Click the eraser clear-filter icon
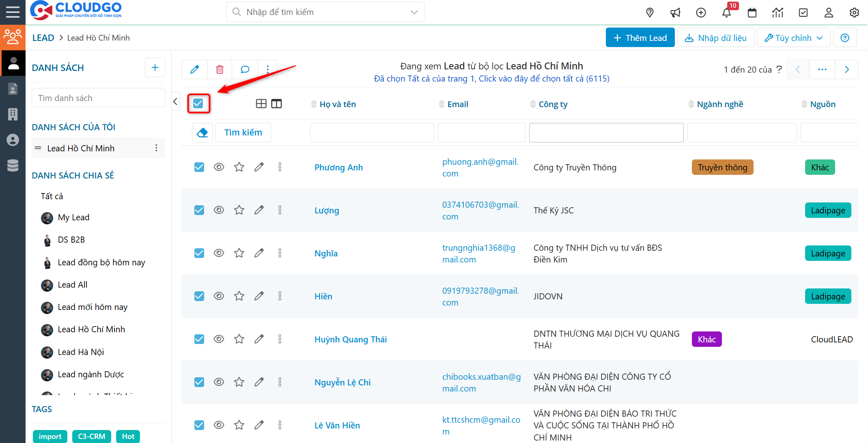868x443 pixels. pos(202,133)
